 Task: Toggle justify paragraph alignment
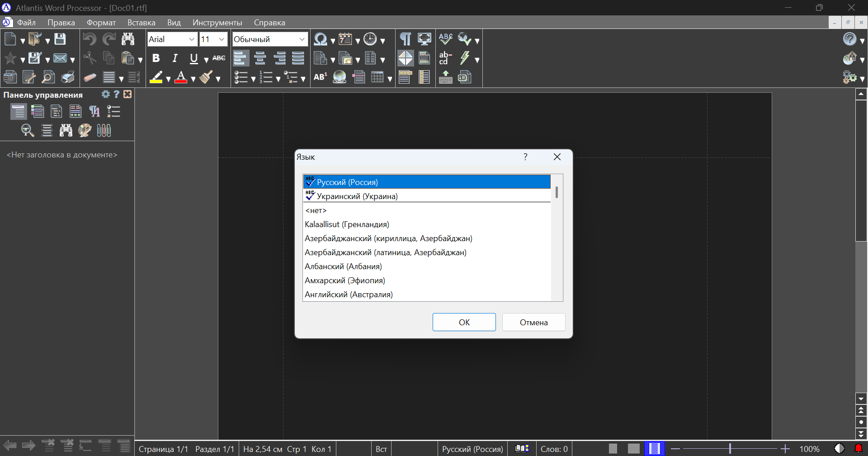(298, 58)
